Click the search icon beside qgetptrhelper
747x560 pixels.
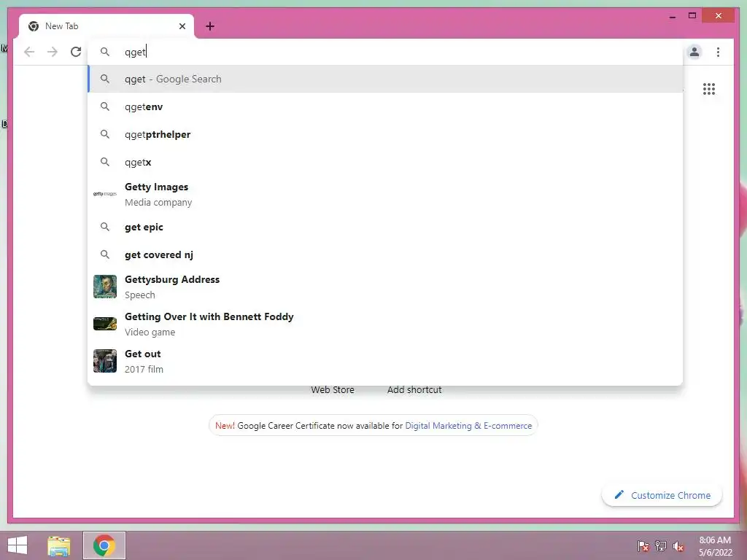pyautogui.click(x=105, y=134)
